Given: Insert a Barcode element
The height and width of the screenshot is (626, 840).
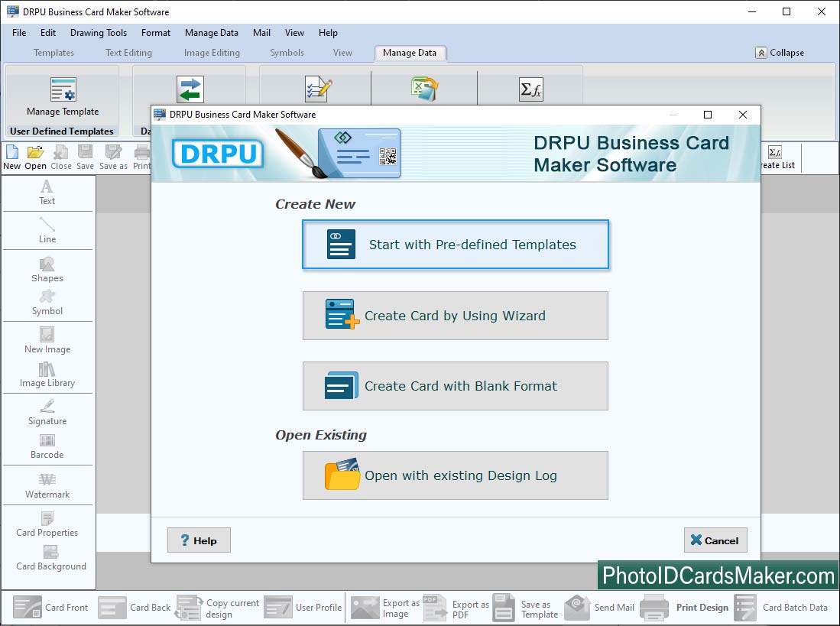Looking at the screenshot, I should pyautogui.click(x=47, y=446).
